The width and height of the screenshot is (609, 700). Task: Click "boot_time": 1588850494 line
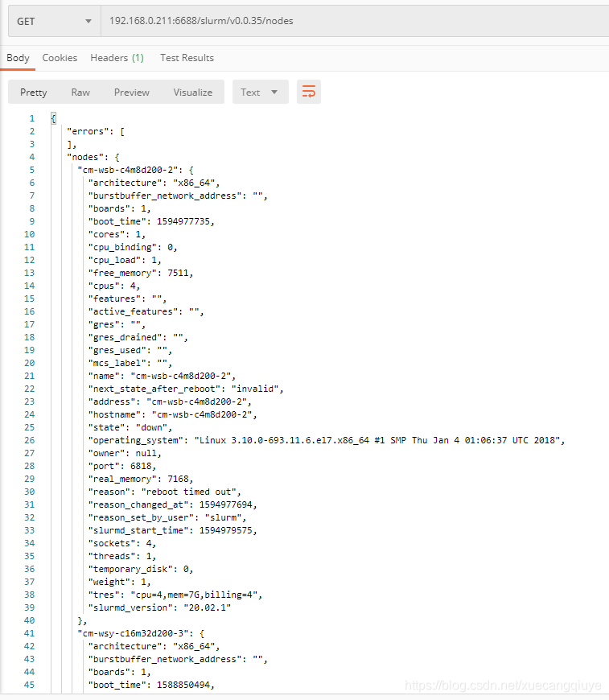coord(151,685)
